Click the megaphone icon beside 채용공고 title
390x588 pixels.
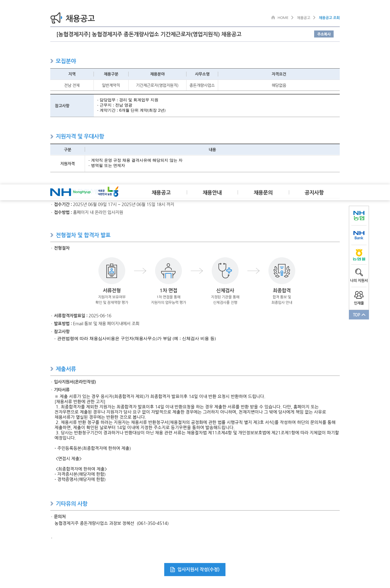pyautogui.click(x=56, y=18)
